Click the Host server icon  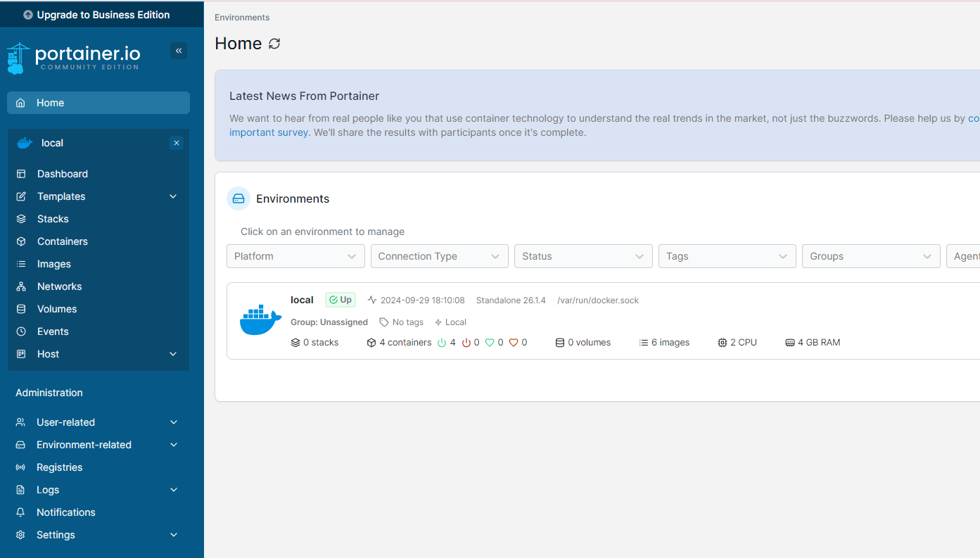pos(21,354)
